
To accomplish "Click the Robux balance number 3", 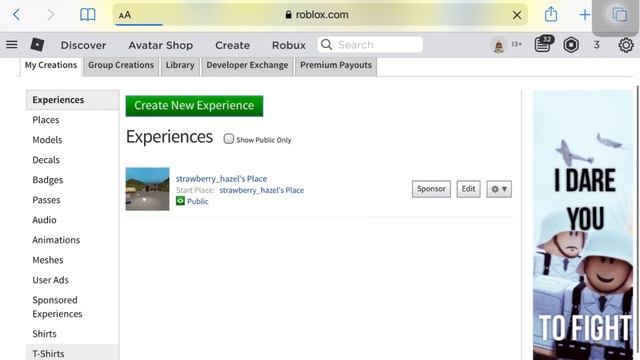I will (x=597, y=45).
